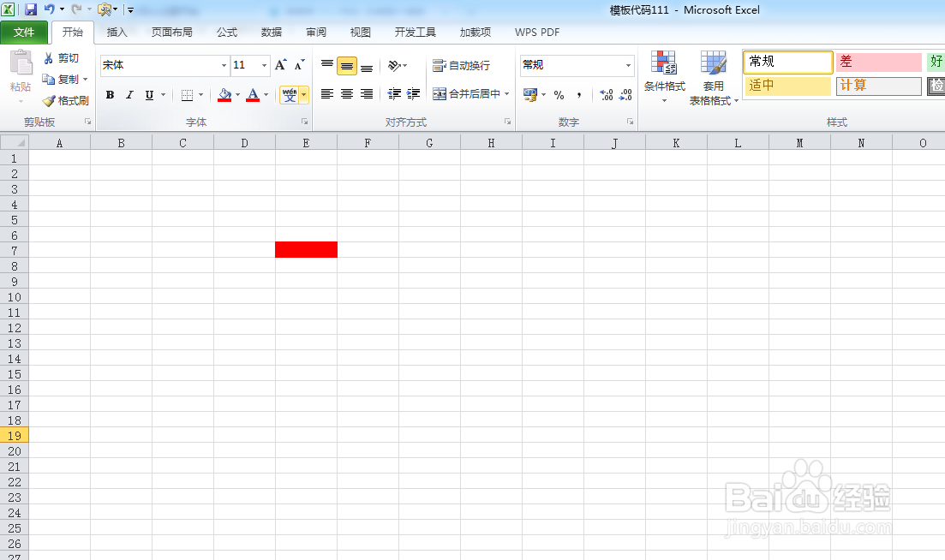Expand Copy (复制) dropdown arrow
The image size is (945, 560).
[x=85, y=79]
